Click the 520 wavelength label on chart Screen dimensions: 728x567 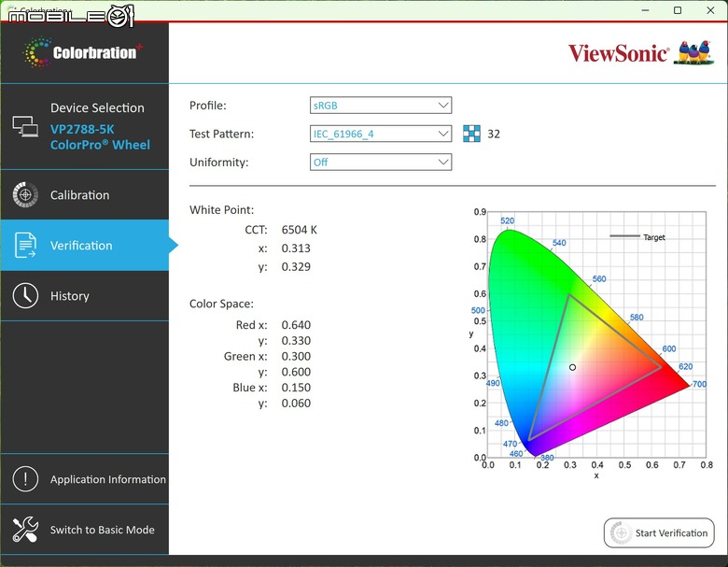click(x=508, y=220)
